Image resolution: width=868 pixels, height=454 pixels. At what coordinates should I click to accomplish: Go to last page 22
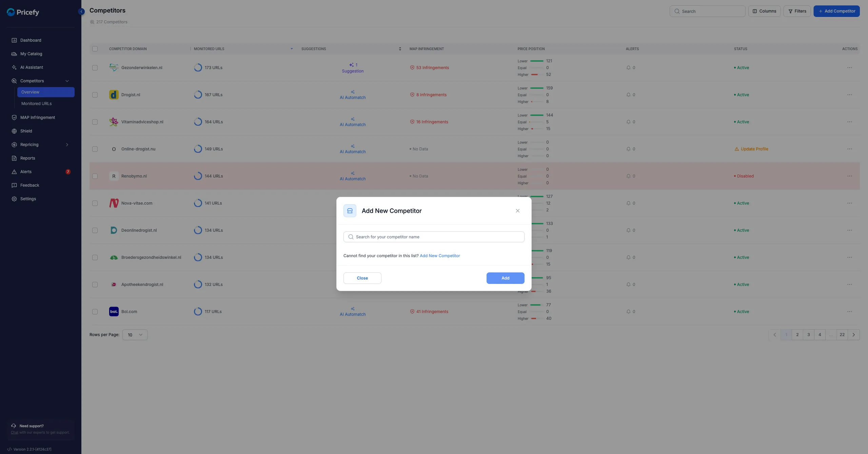[842, 335]
